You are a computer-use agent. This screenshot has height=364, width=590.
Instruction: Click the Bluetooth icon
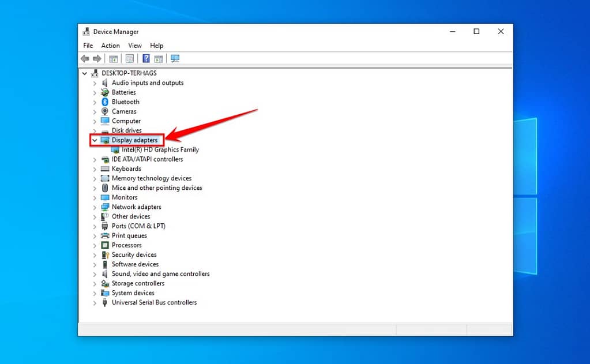coord(105,102)
